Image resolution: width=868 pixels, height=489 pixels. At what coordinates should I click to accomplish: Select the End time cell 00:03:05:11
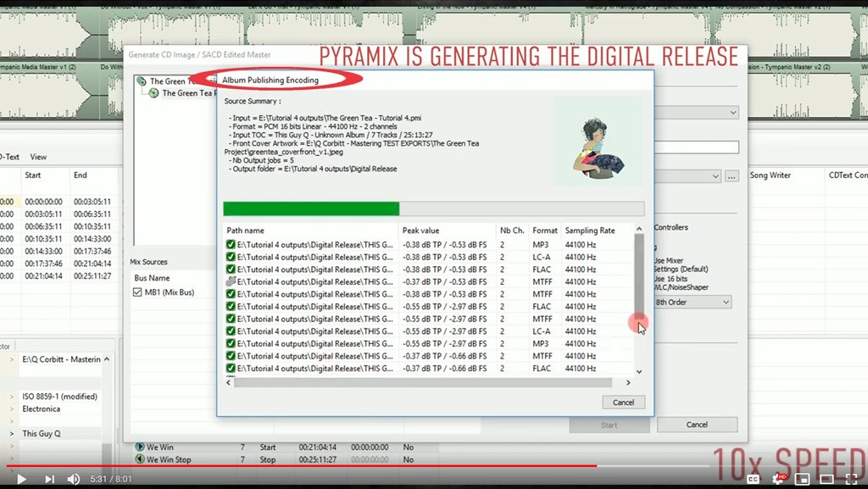[92, 202]
